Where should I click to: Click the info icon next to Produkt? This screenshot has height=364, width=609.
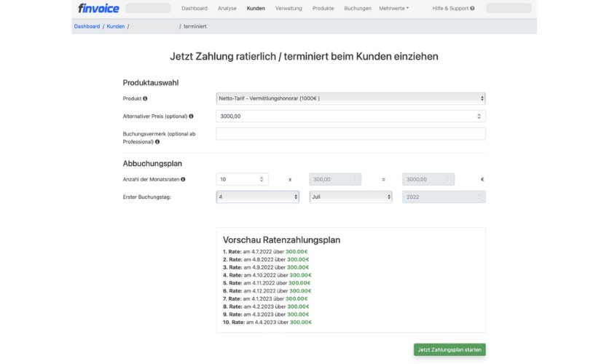click(x=145, y=98)
